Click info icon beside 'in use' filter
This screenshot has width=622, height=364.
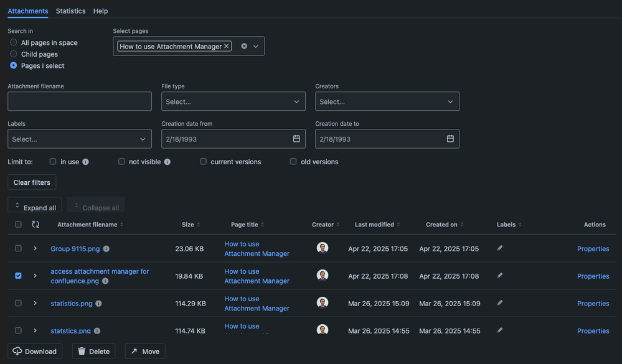point(86,162)
